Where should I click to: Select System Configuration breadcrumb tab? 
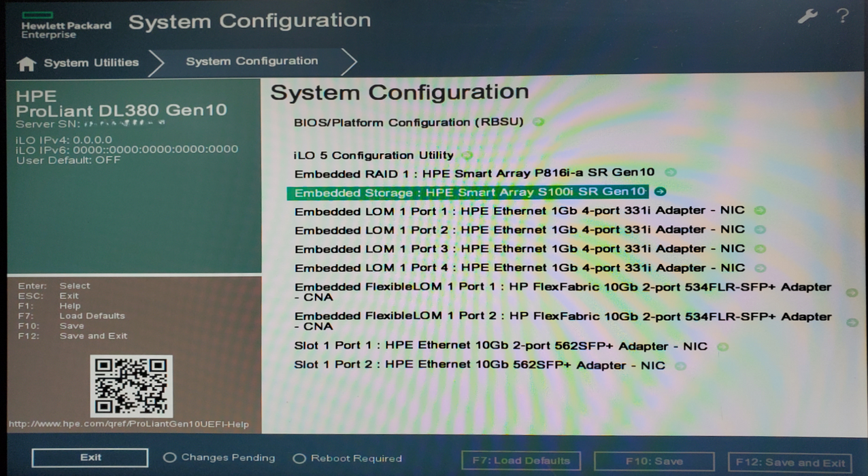tap(252, 61)
